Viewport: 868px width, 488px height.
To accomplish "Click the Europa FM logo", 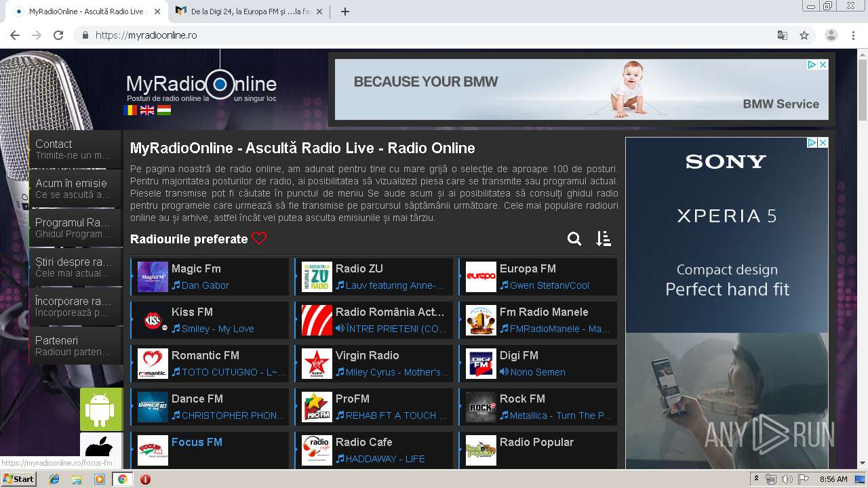I will 481,277.
